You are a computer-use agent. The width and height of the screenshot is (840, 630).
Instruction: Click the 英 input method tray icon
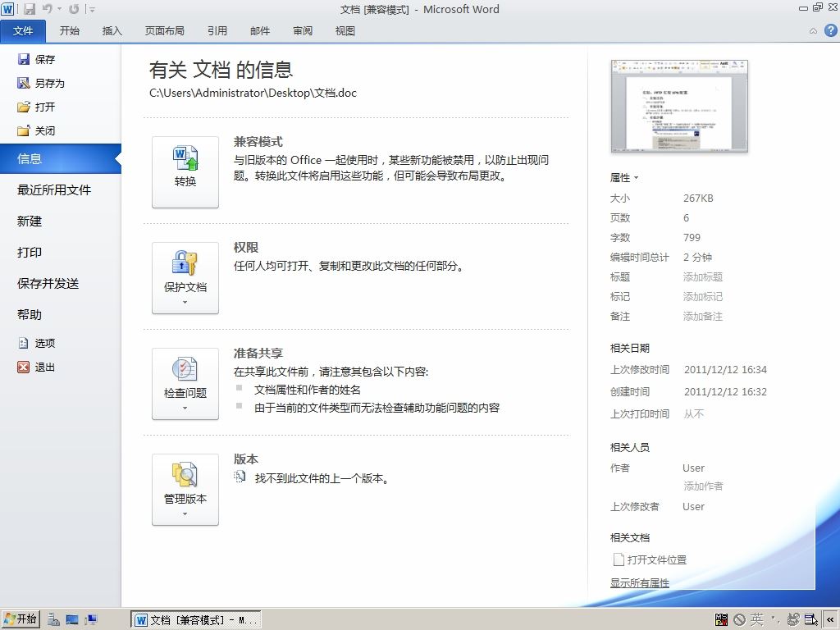756,620
